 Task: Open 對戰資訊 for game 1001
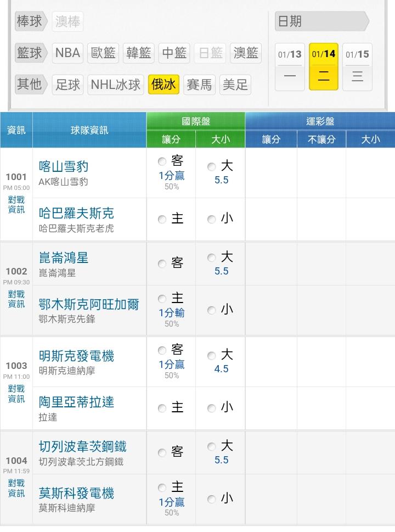pyautogui.click(x=16, y=205)
